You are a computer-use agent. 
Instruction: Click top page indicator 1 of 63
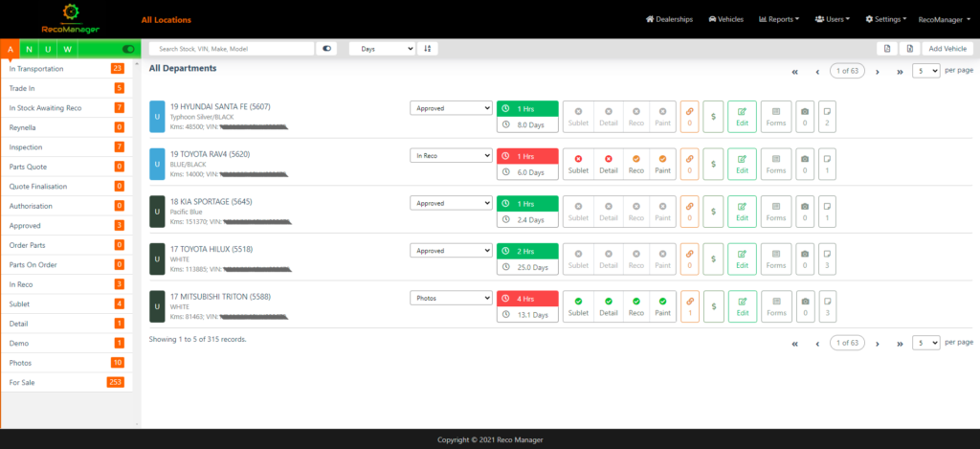tap(847, 71)
